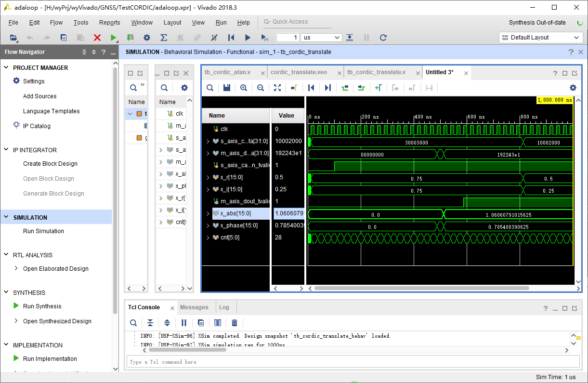Viewport: 588px width, 383px height.
Task: Clear all Tcl Console output
Action: coord(235,323)
